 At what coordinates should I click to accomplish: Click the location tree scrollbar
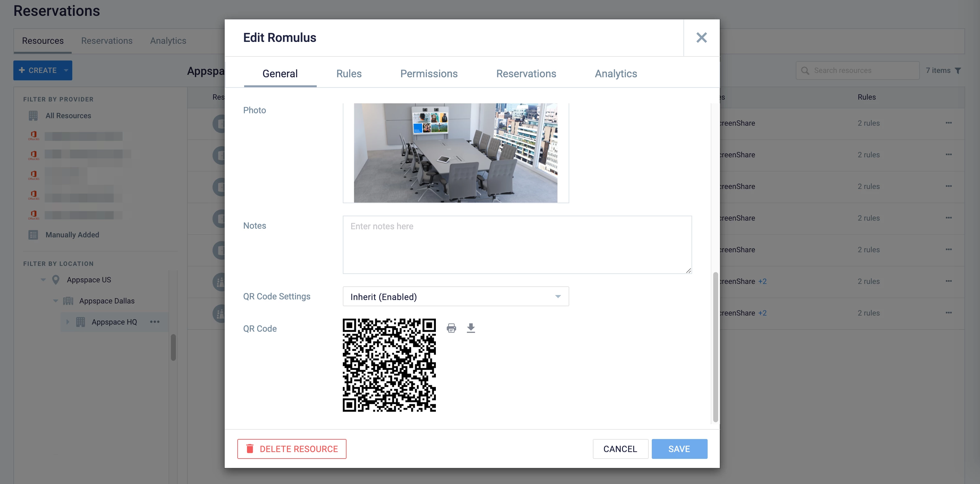[173, 347]
